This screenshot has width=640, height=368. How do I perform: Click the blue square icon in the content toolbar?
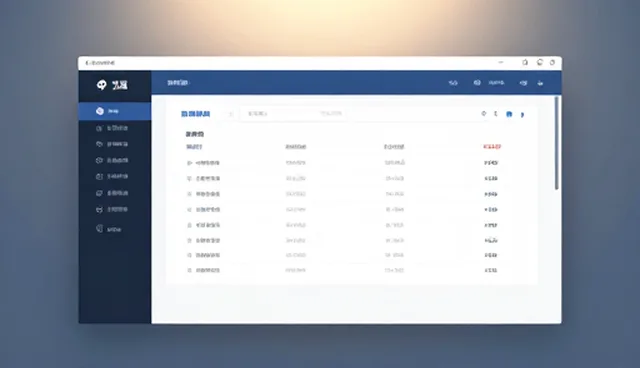(x=509, y=114)
